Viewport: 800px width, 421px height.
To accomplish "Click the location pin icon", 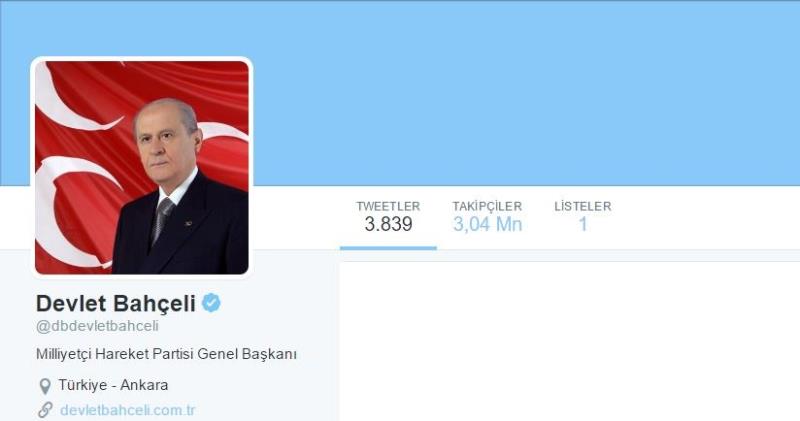I will click(45, 386).
